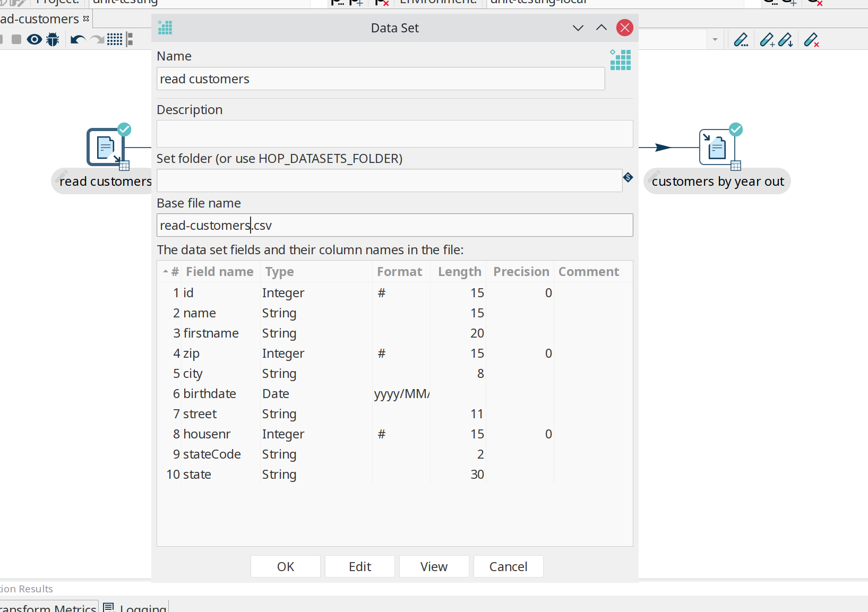This screenshot has height=612, width=868.
Task: Click the View button
Action: pyautogui.click(x=434, y=566)
